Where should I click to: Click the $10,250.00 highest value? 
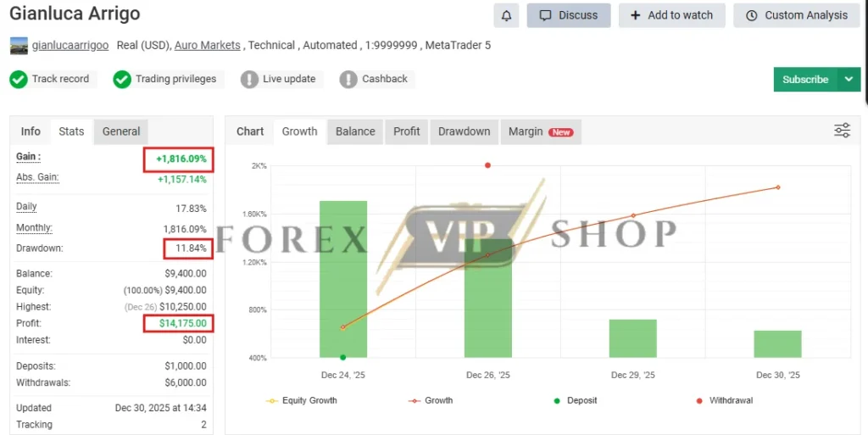click(x=183, y=307)
